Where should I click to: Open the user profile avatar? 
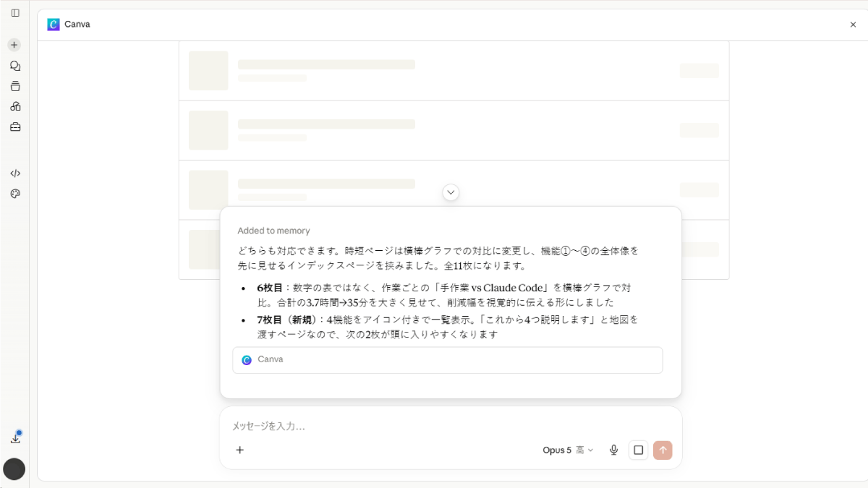pos(14,469)
